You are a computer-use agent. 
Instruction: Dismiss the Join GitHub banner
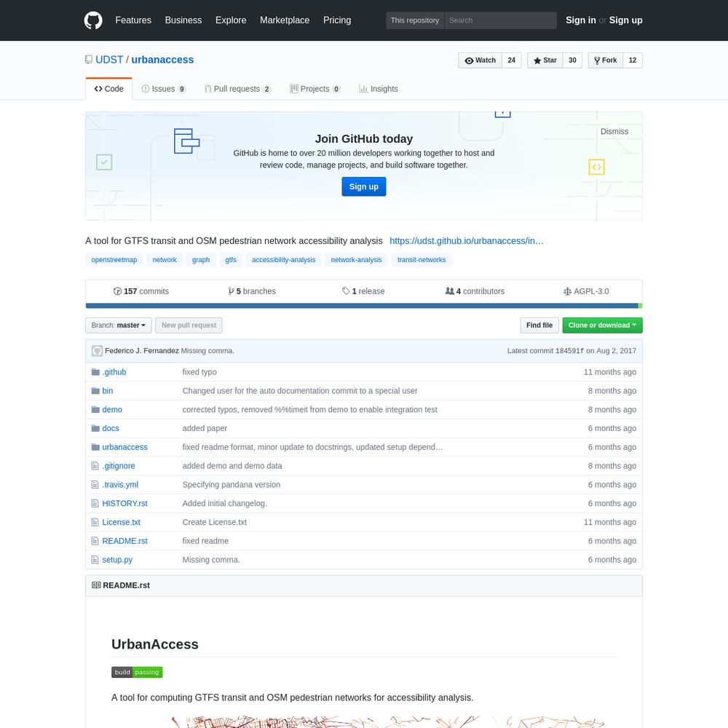point(614,131)
